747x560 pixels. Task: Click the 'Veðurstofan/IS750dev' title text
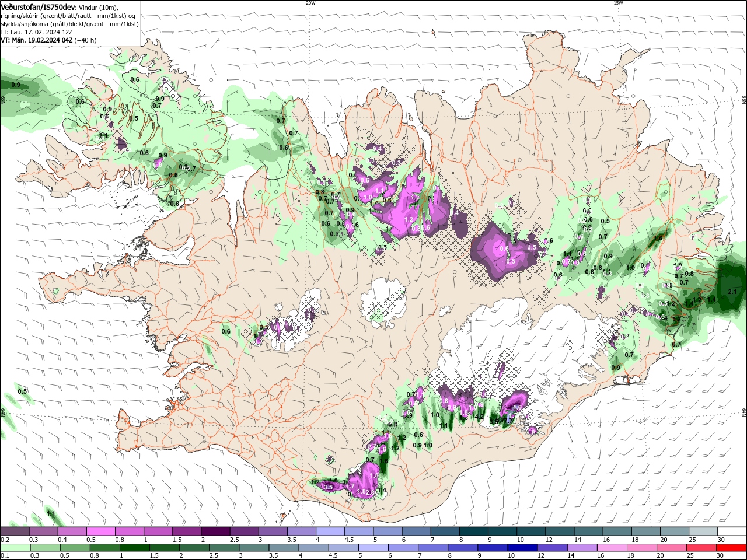tap(38, 6)
